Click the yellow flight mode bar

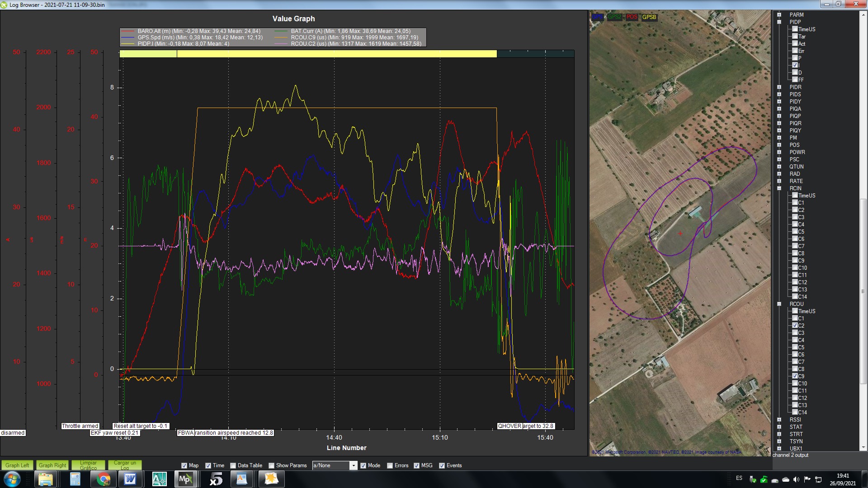[x=336, y=54]
